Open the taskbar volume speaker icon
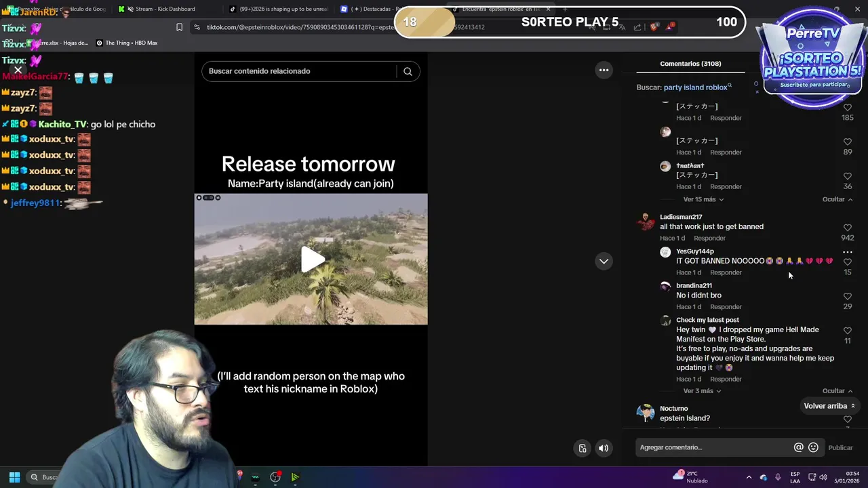The height and width of the screenshot is (488, 868). [x=823, y=477]
